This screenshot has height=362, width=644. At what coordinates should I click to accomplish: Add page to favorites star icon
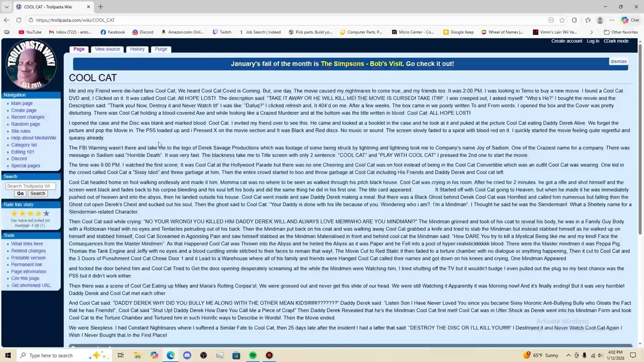tap(562, 20)
